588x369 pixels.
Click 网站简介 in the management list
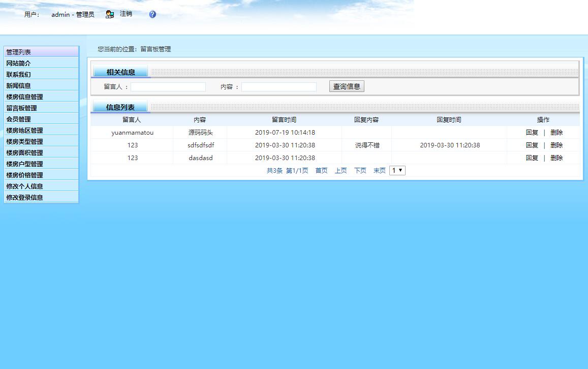pyautogui.click(x=18, y=63)
